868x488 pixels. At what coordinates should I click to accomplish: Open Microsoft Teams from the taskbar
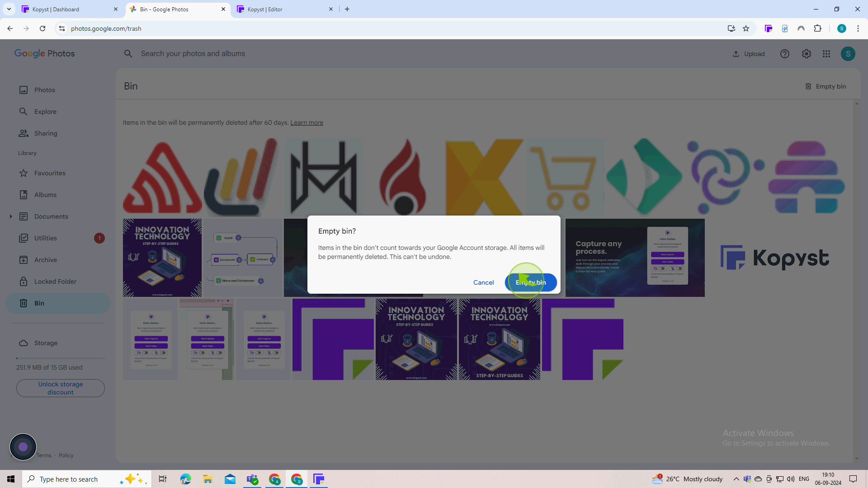coord(252,479)
